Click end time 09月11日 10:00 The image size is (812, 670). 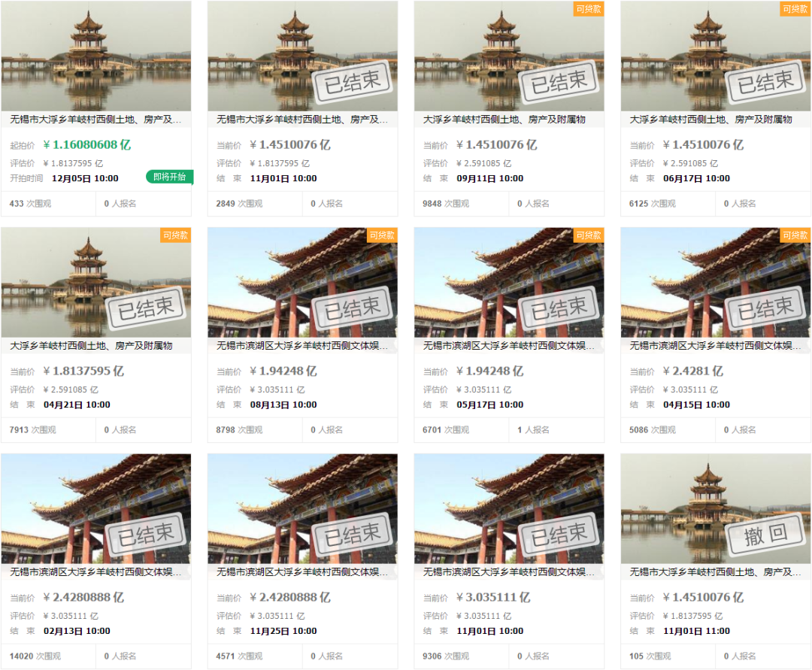point(490,179)
